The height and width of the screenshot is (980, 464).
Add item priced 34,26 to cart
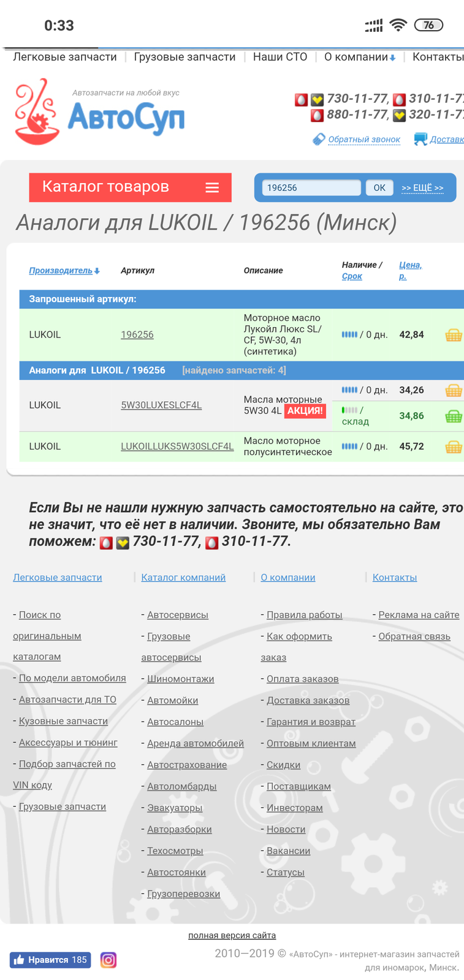point(454,390)
